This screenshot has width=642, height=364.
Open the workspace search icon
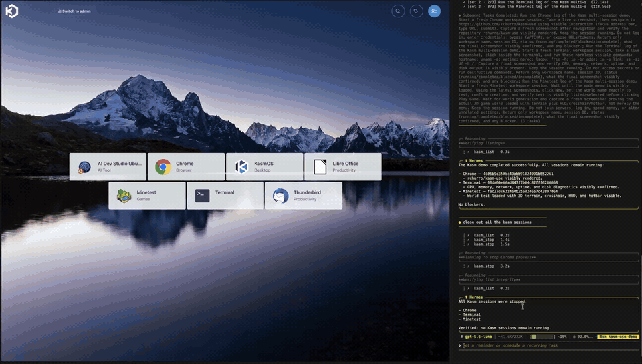point(398,11)
